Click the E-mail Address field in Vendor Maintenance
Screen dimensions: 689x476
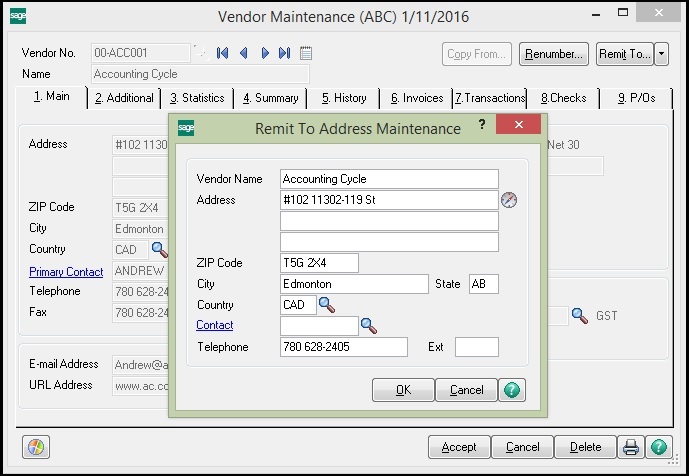pos(141,365)
